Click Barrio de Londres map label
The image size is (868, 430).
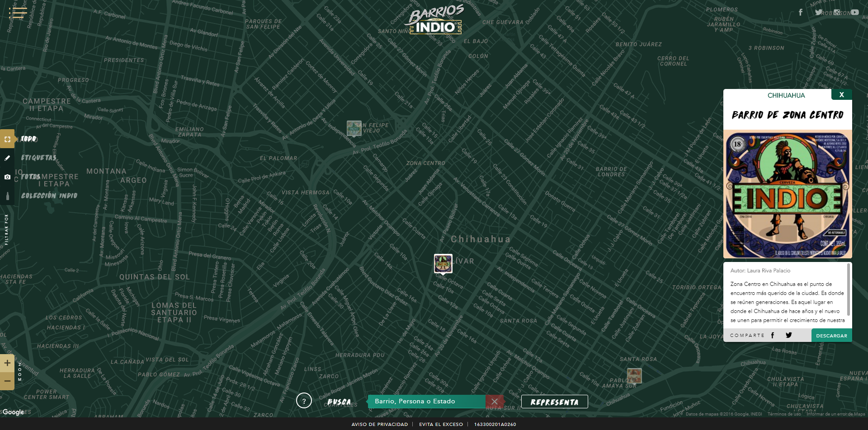[x=611, y=172]
